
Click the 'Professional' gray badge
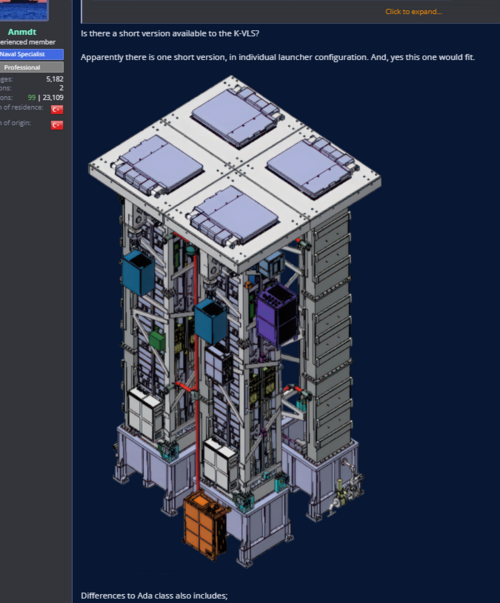pyautogui.click(x=32, y=67)
